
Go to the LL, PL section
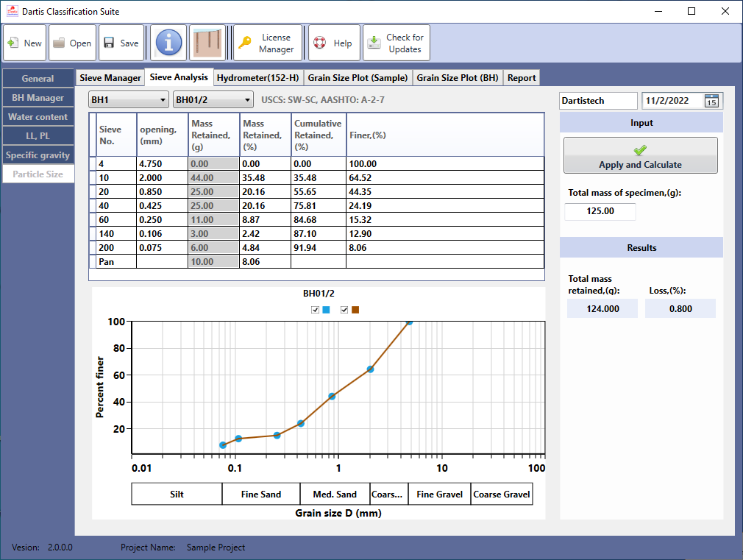[38, 135]
